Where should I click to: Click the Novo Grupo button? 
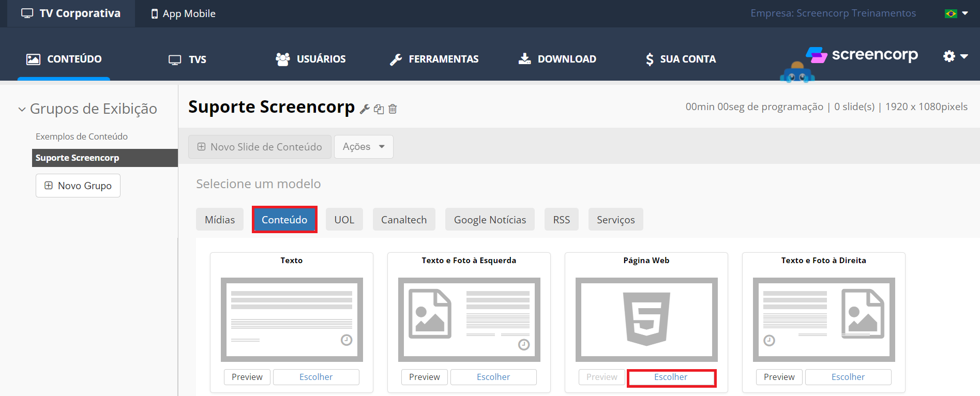78,186
